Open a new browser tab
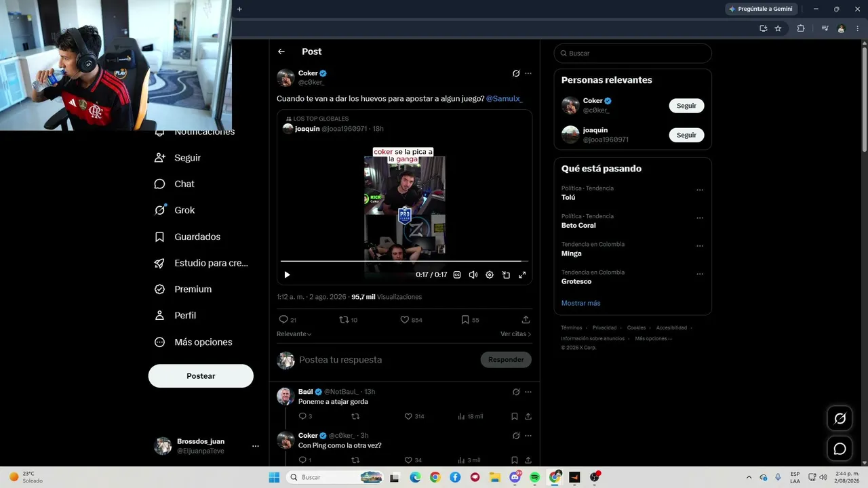Image resolution: width=868 pixels, height=488 pixels. 239,9
